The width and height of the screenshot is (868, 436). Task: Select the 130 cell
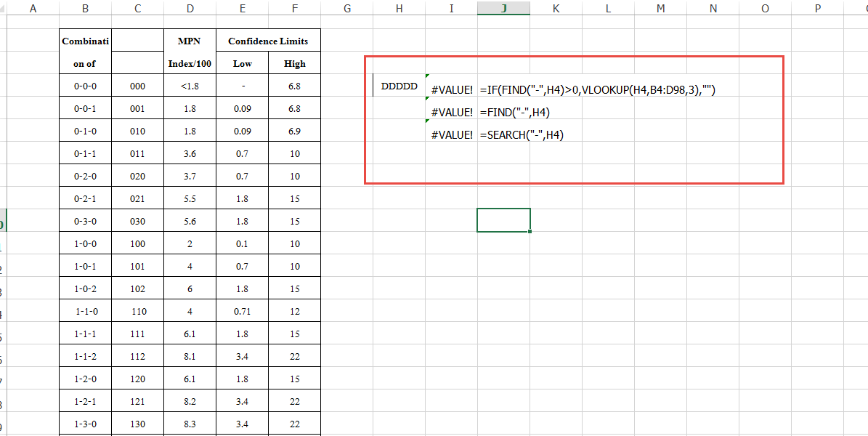click(x=137, y=424)
